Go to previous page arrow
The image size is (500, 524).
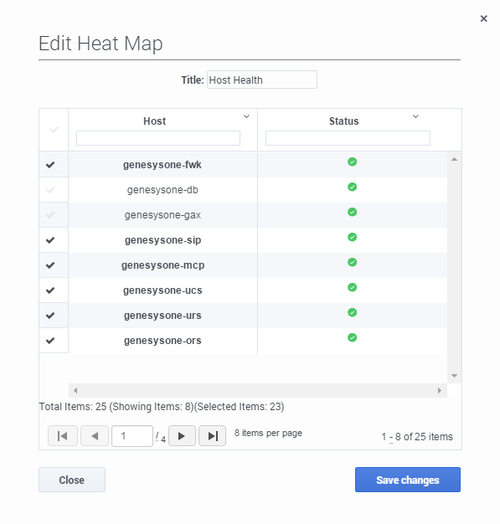click(x=95, y=436)
